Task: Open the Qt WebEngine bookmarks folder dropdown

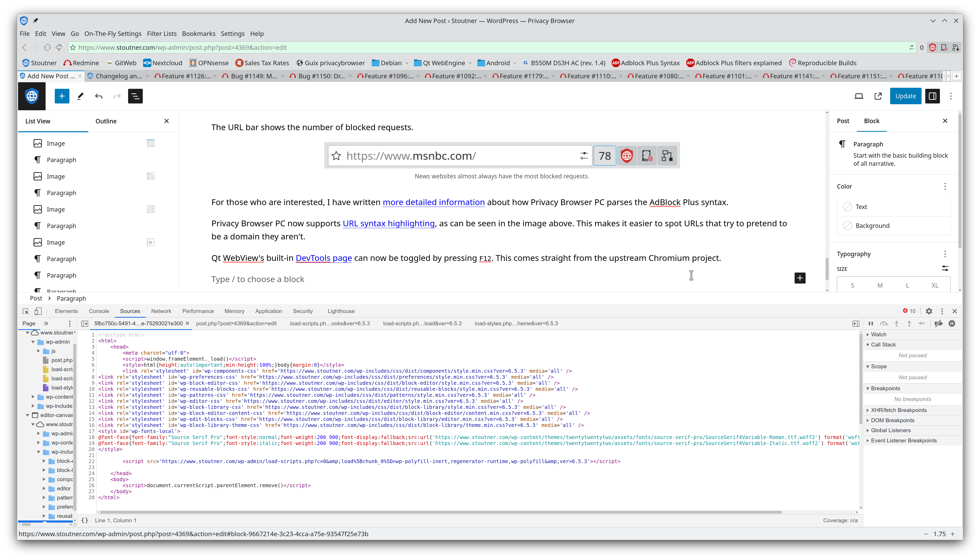Action: pos(443,63)
